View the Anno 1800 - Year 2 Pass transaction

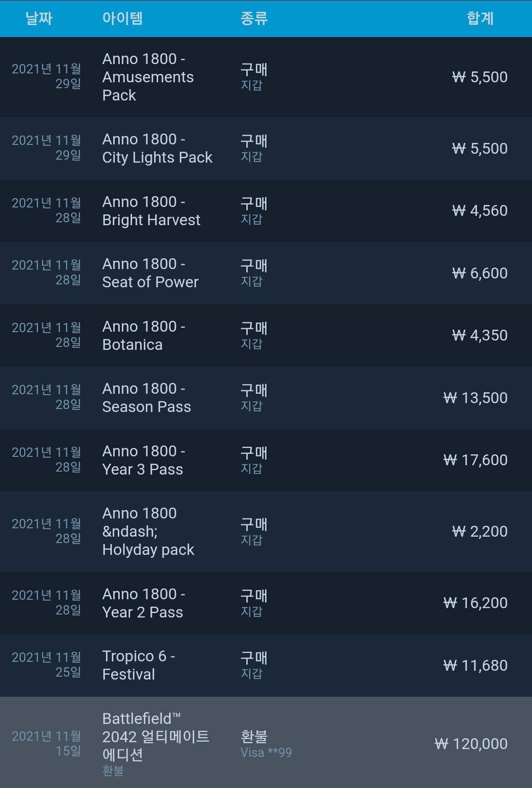click(142, 603)
